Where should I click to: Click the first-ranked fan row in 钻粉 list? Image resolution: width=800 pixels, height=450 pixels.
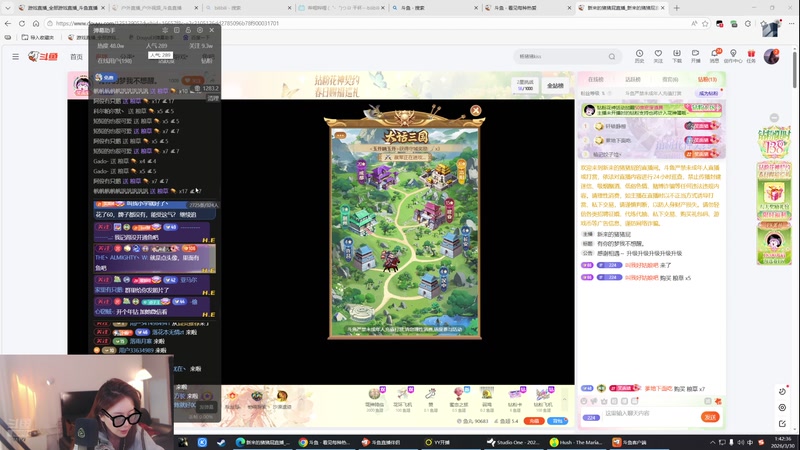pyautogui.click(x=651, y=126)
